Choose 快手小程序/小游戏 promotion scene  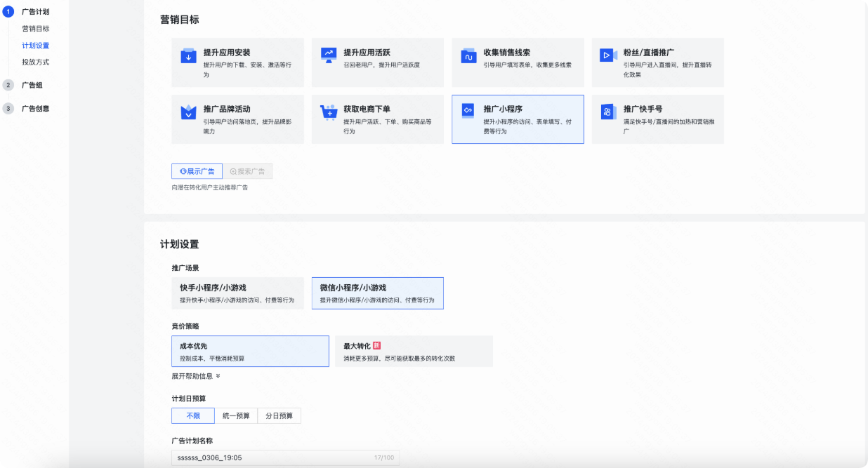pos(237,293)
